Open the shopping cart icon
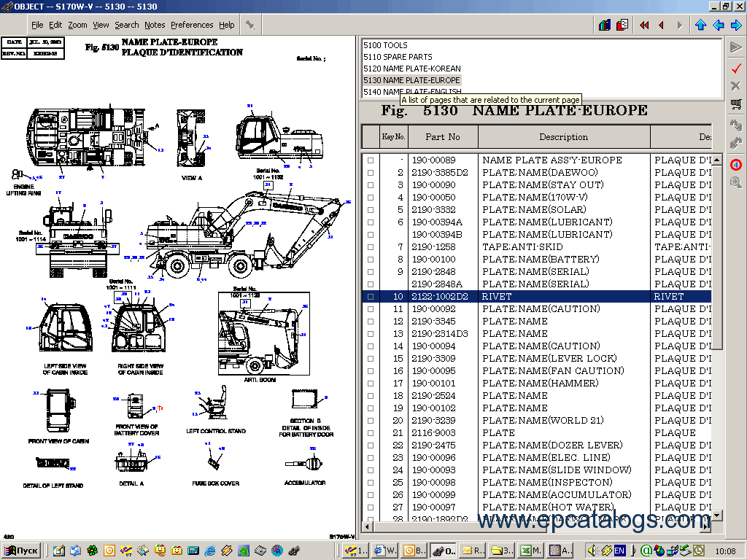The height and width of the screenshot is (560, 747). click(x=736, y=104)
